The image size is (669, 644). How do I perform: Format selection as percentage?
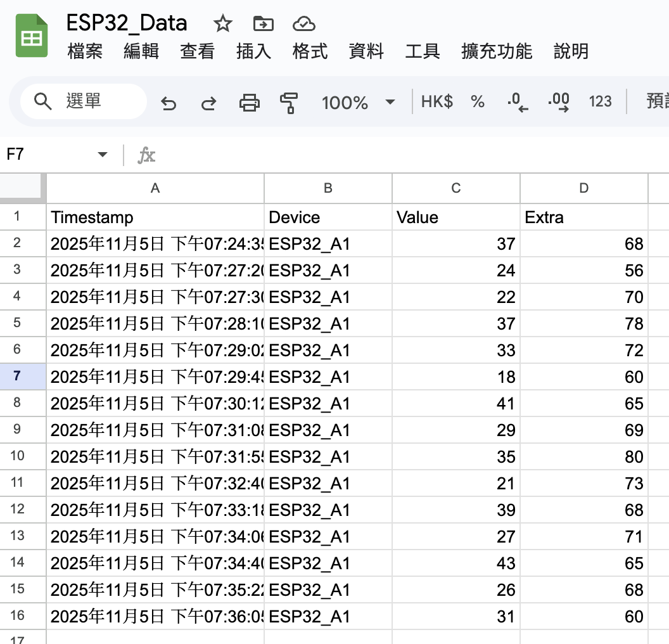pyautogui.click(x=477, y=102)
